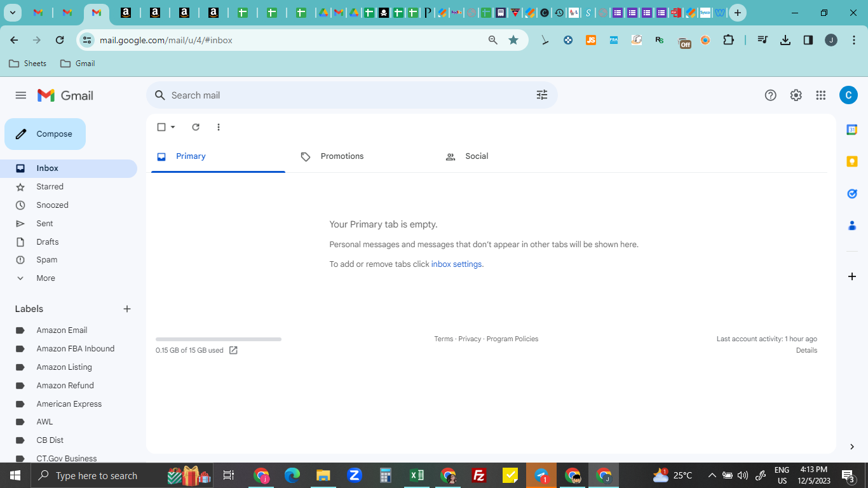Screen dimensions: 868x488
Task: Open Windows Start menu
Action: (x=15, y=475)
